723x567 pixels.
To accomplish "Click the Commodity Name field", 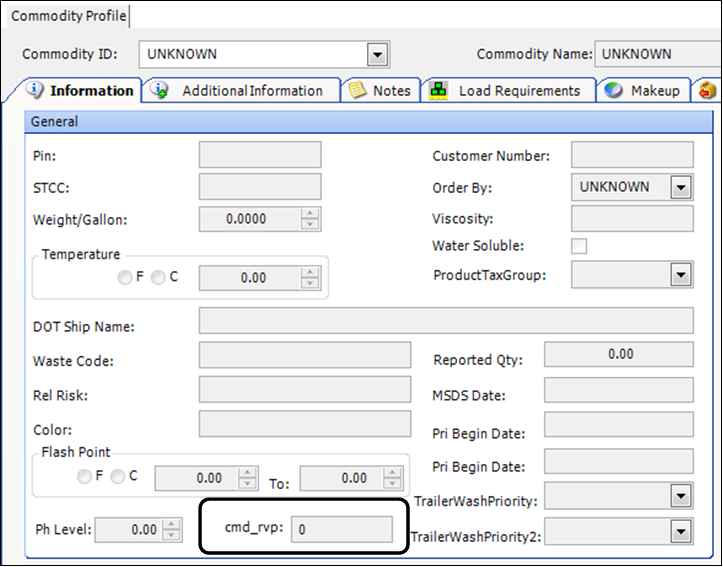I will 658,54.
